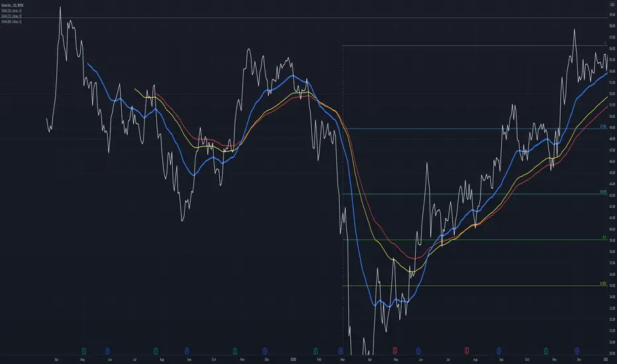The width and height of the screenshot is (617, 364).
Task: Click the first red earnings marker
Action: [395, 351]
